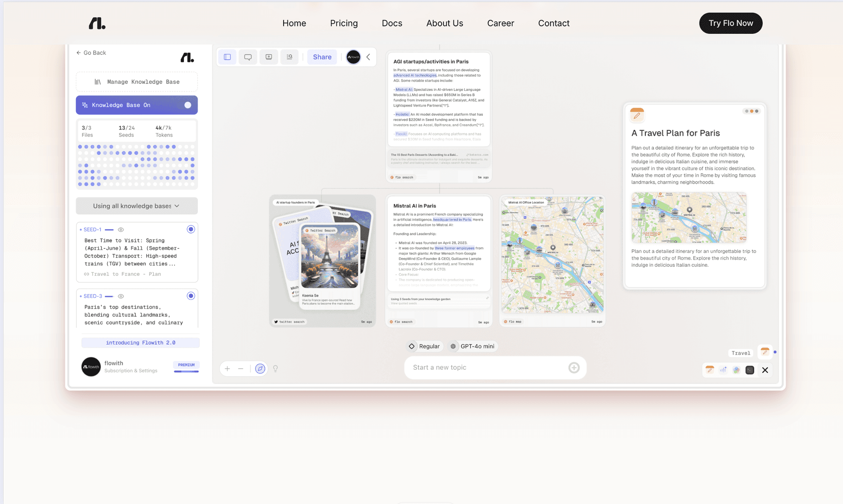Go to Docs
Viewport: 843px width, 504px height.
[392, 23]
